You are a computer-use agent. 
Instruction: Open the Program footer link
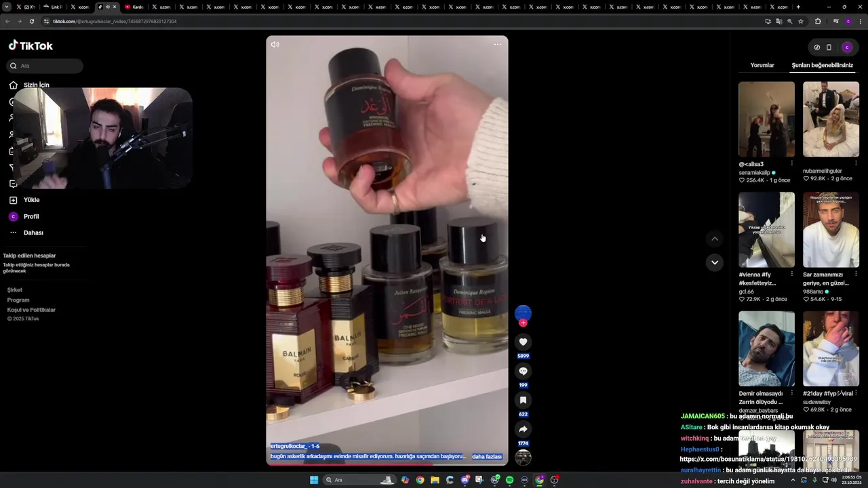[18, 300]
